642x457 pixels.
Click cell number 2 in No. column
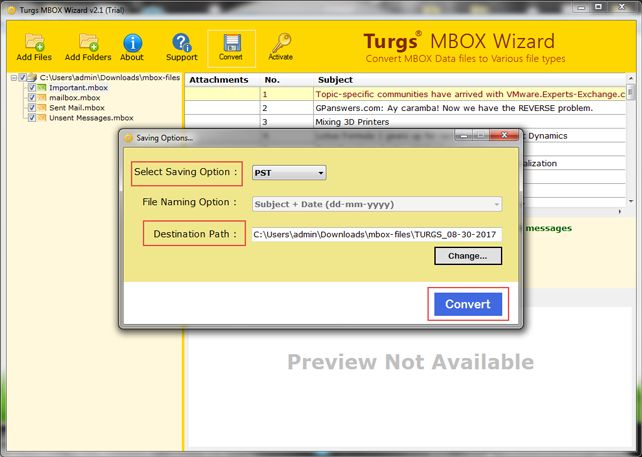[x=287, y=108]
